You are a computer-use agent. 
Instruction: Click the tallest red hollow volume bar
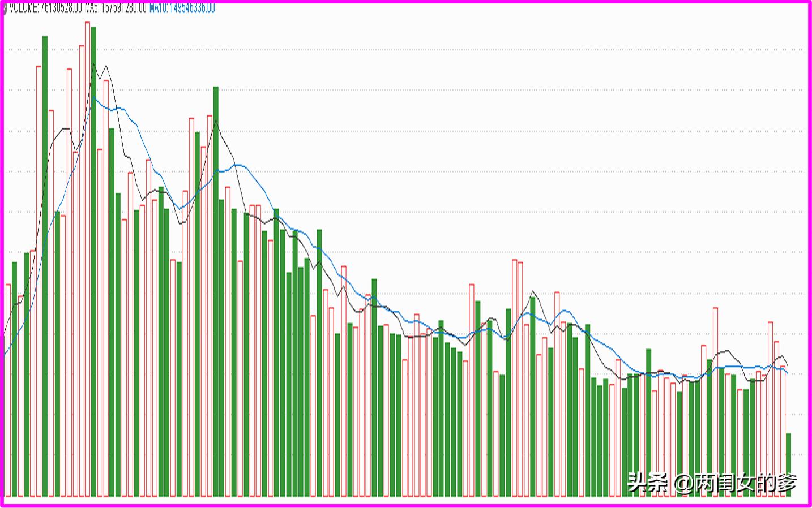(88, 259)
